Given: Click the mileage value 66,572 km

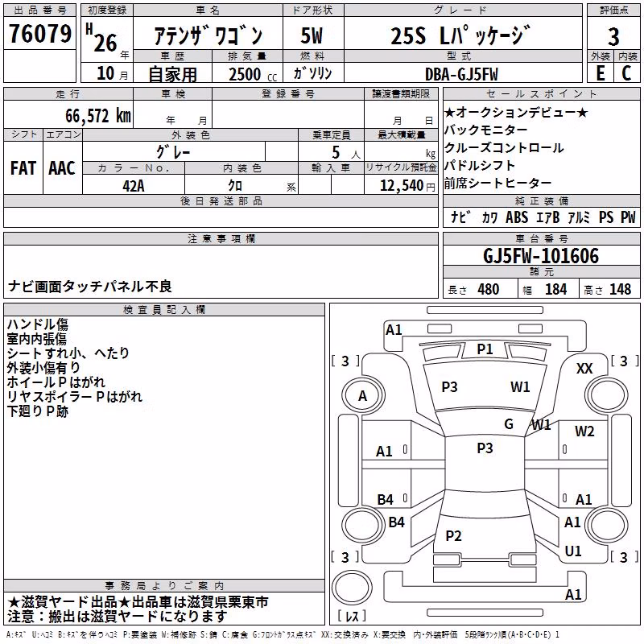Looking at the screenshot, I should (x=98, y=116).
